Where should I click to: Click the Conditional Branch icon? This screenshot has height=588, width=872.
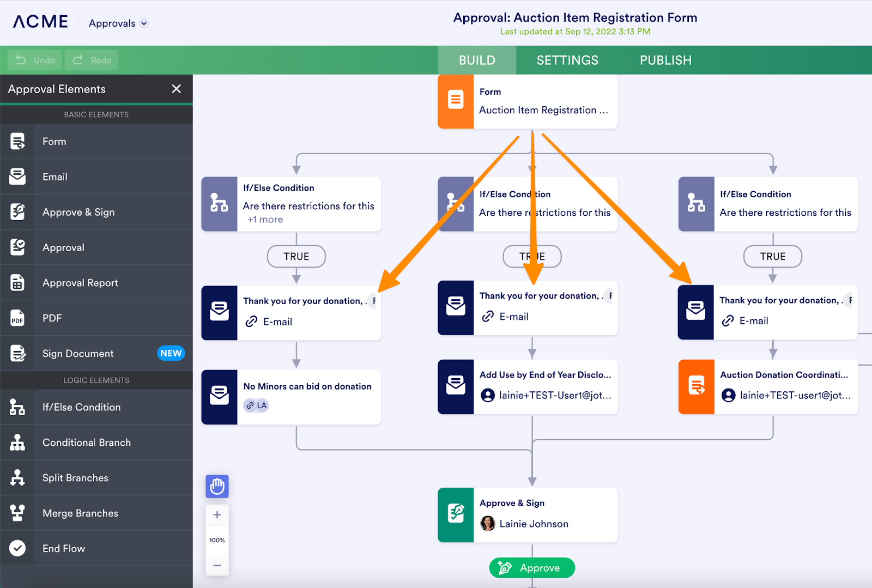(17, 442)
